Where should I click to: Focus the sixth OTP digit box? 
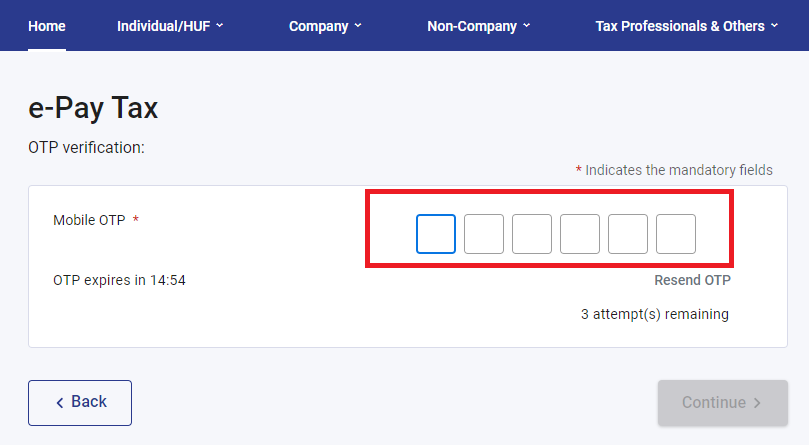pyautogui.click(x=676, y=234)
